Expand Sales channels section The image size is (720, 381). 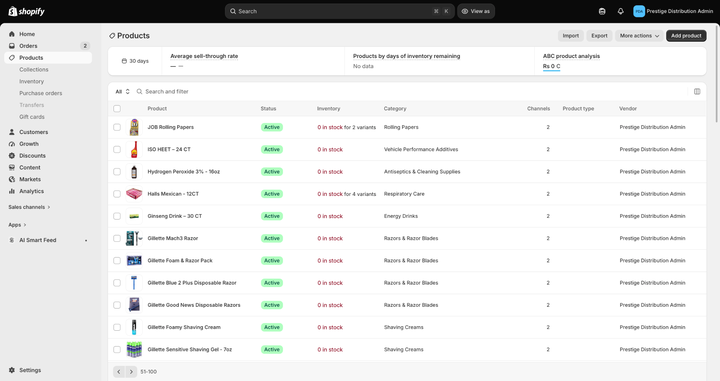point(29,207)
